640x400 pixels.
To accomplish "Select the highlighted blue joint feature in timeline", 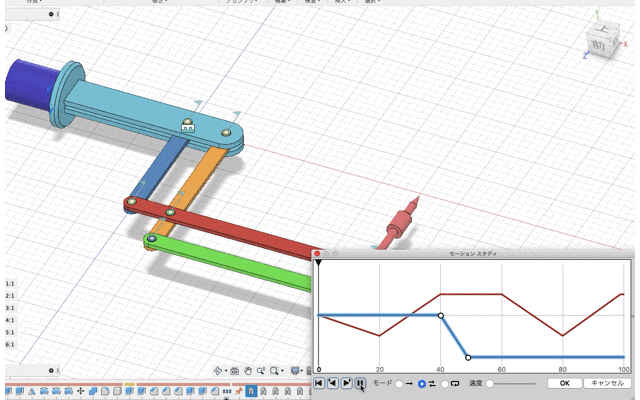I will point(251,391).
